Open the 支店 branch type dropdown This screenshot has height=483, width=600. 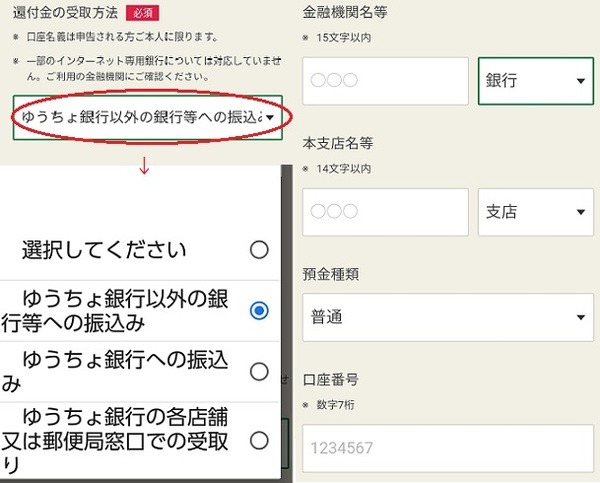click(x=536, y=212)
